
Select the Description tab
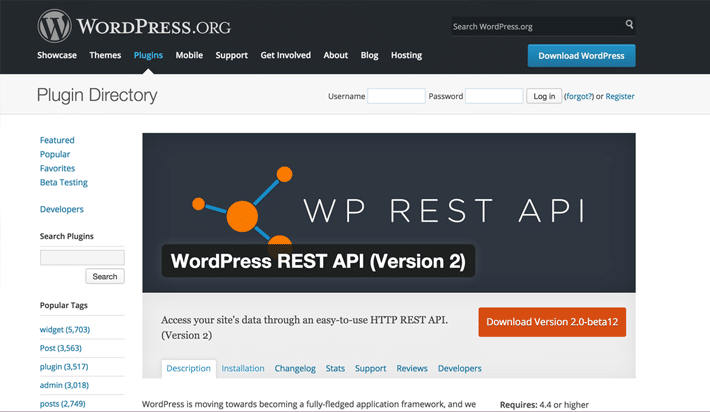(x=188, y=369)
